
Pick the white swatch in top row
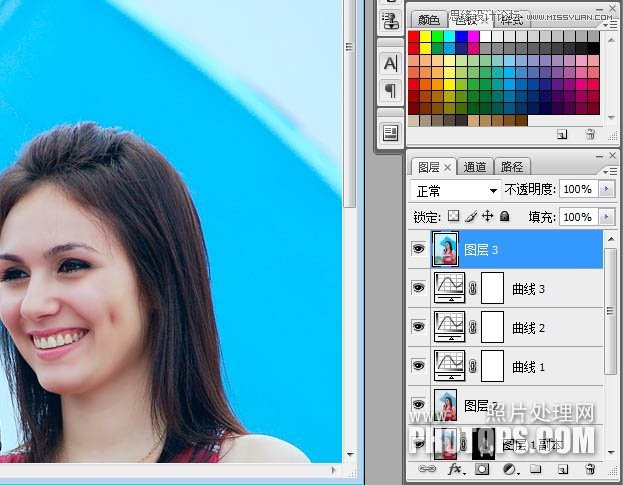tap(486, 37)
